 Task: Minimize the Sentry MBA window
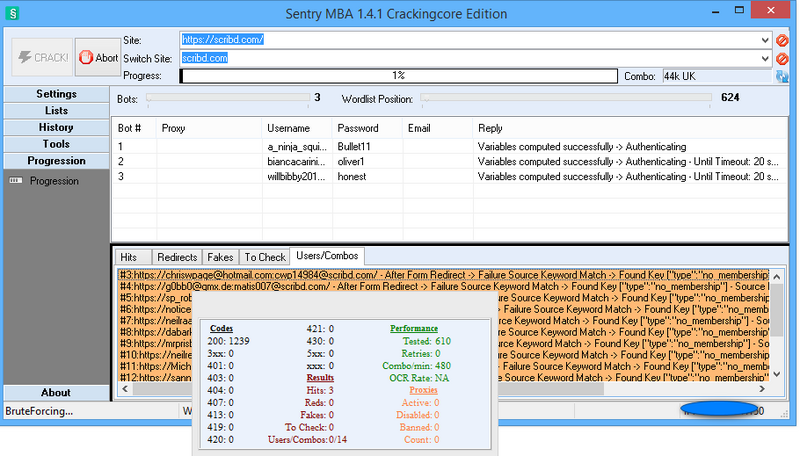point(715,11)
